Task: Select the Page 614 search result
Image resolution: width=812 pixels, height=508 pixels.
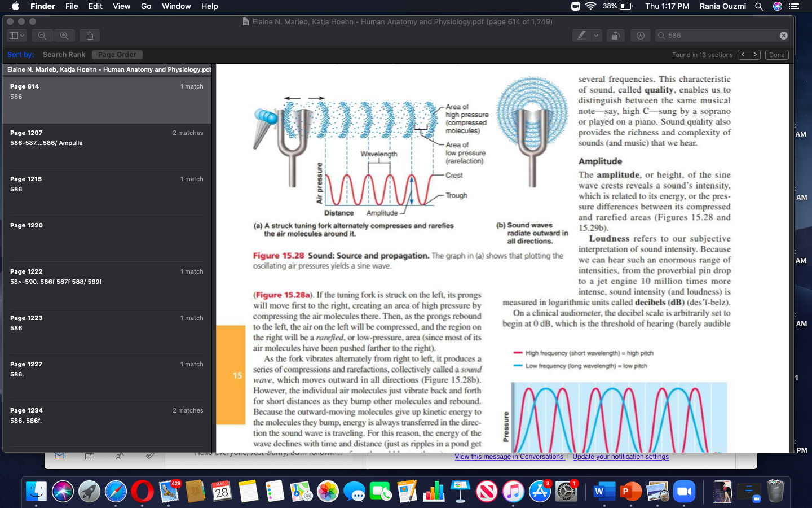Action: 107,100
